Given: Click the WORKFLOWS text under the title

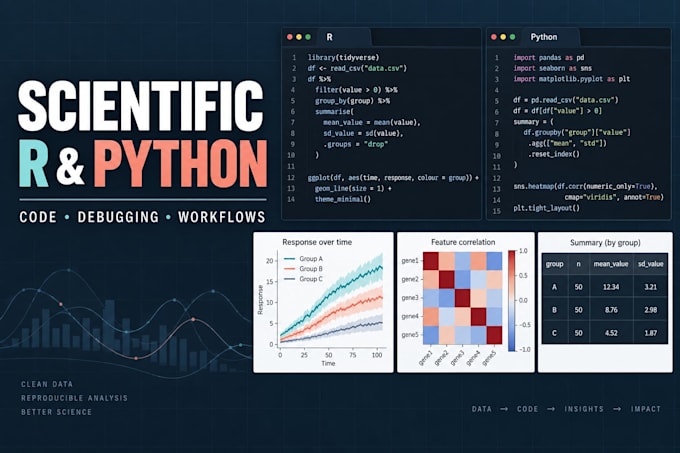Looking at the screenshot, I should [222, 217].
